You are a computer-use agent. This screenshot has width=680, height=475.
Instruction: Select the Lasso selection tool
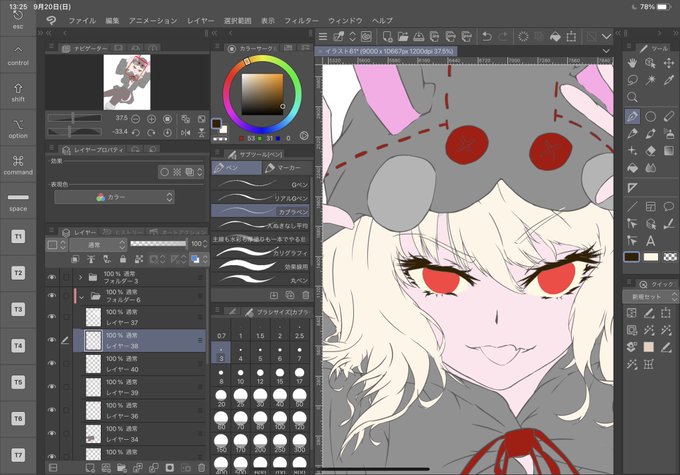(x=632, y=80)
